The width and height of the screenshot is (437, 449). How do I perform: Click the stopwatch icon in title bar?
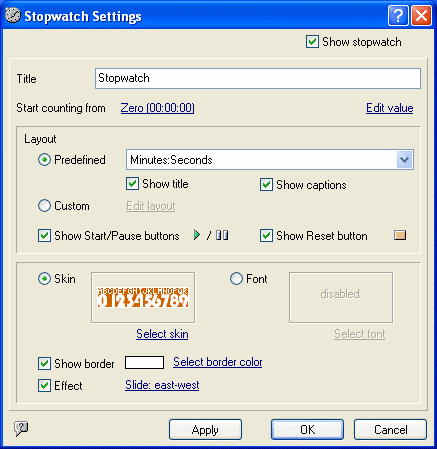tap(13, 15)
